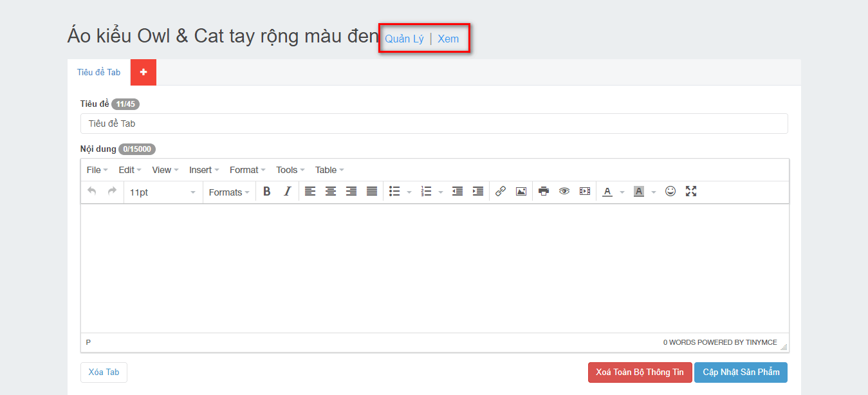Click the insert media video icon
Viewport: 868px width, 395px height.
[x=584, y=192]
